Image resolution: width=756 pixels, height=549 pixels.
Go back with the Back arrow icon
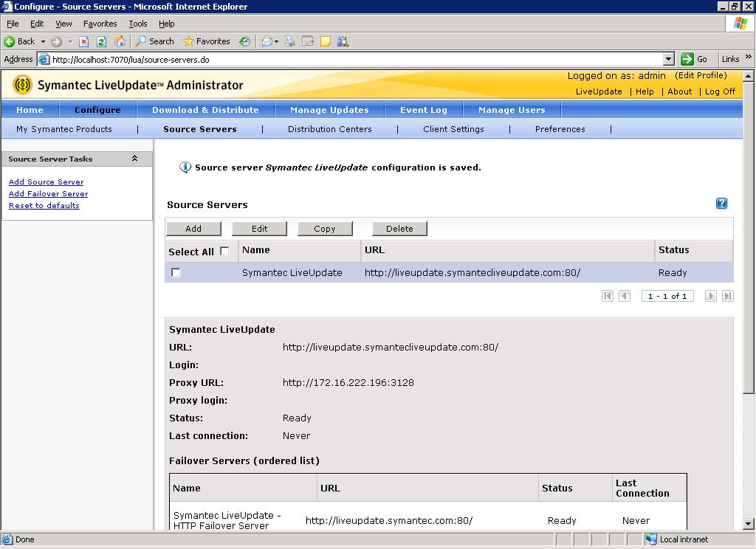click(9, 41)
